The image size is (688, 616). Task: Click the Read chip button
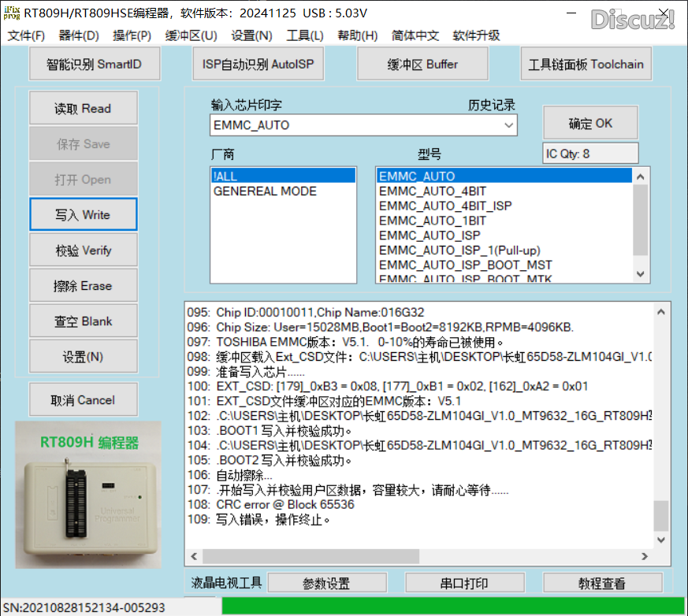click(x=83, y=109)
